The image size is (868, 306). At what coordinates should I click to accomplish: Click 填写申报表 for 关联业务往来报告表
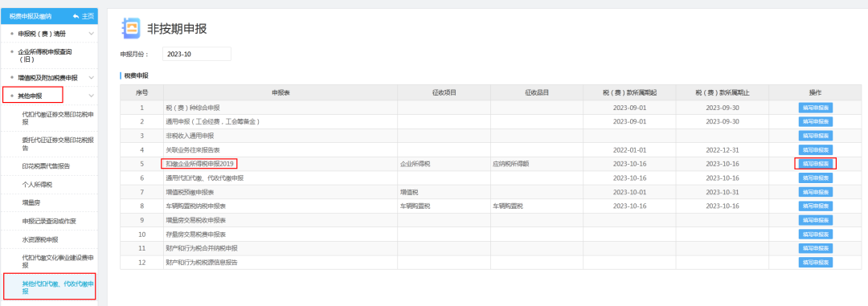click(816, 150)
